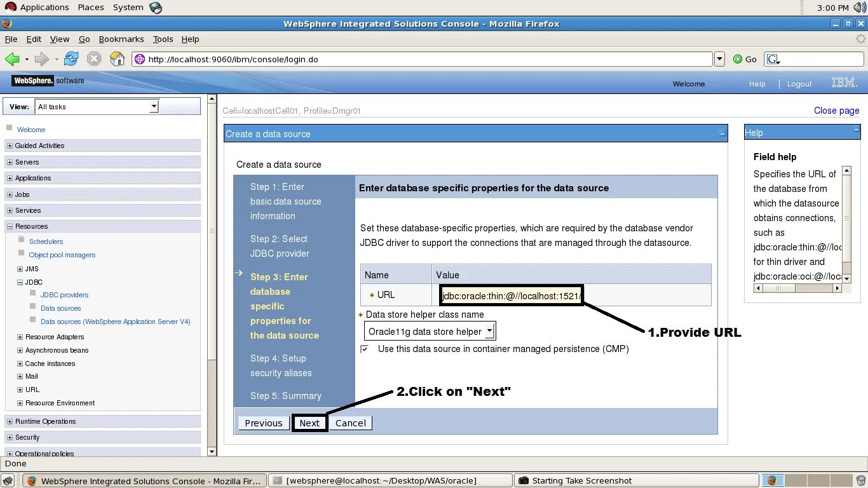Image resolution: width=868 pixels, height=488 pixels.
Task: Expand the Servers section
Action: (10, 162)
